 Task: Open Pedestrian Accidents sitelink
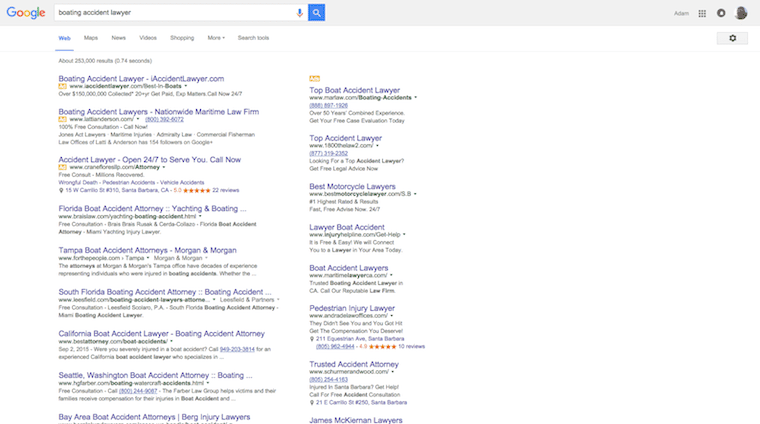[x=128, y=183]
